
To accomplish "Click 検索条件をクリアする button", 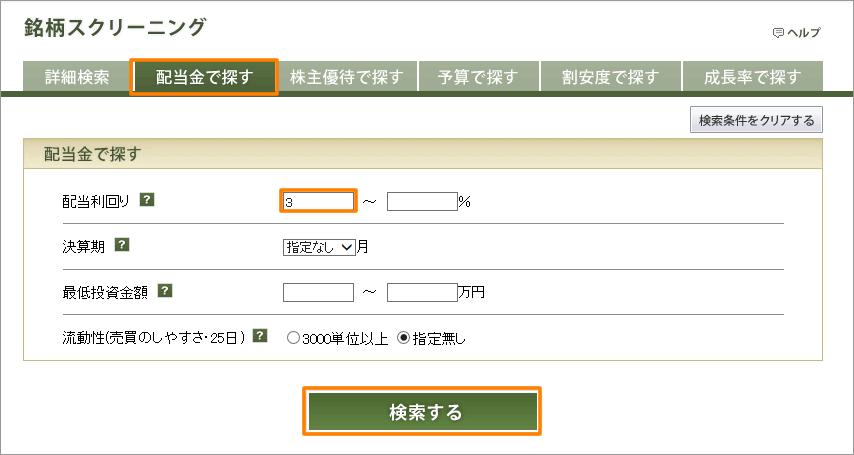I will pos(756,120).
